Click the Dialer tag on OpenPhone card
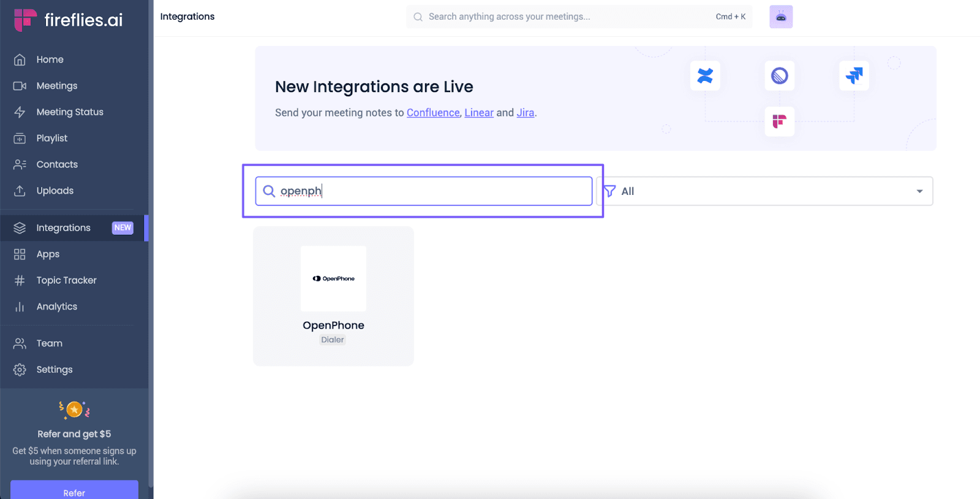This screenshot has height=499, width=980. (x=333, y=340)
